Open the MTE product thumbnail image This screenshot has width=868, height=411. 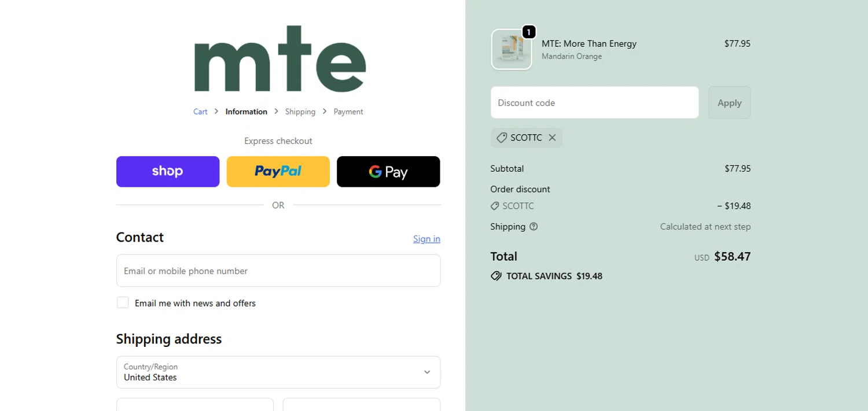[x=512, y=50]
